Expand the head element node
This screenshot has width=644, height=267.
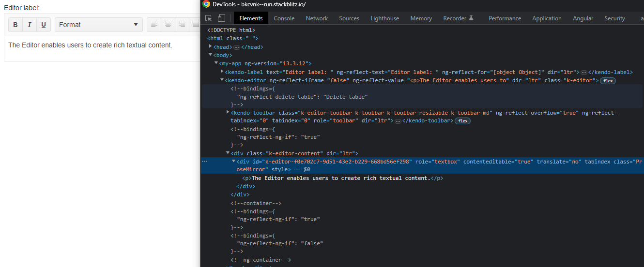click(x=211, y=47)
